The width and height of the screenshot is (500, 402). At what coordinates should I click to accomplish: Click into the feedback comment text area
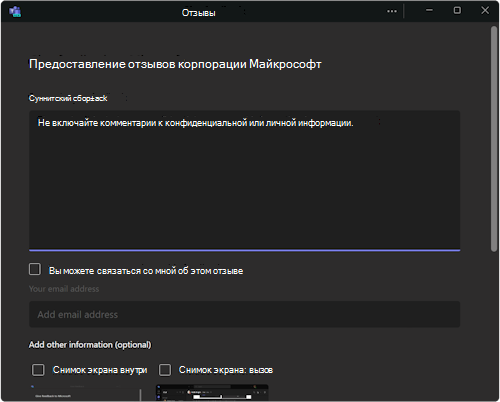click(x=244, y=180)
